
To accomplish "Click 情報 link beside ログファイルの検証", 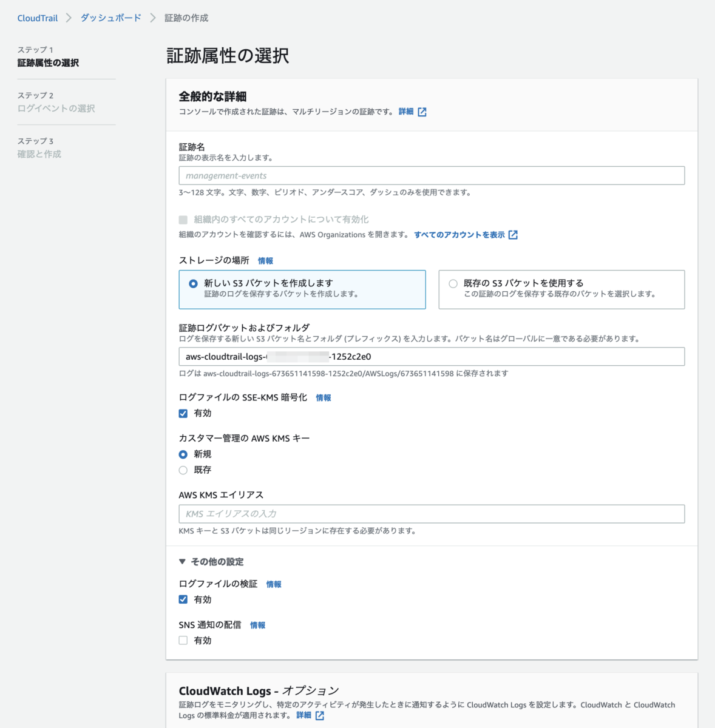I will point(274,584).
